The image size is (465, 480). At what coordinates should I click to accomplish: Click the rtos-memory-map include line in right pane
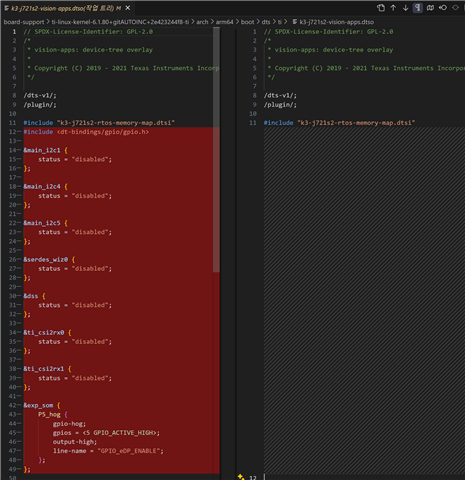[339, 123]
